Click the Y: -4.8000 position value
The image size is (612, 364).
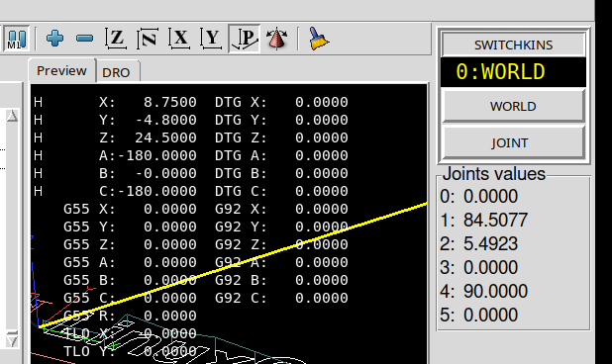(x=148, y=120)
